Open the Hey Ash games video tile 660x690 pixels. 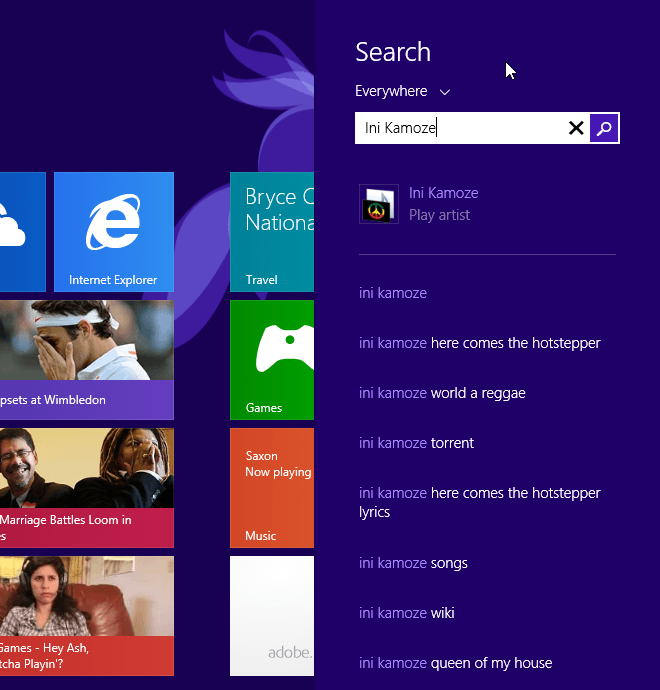pyautogui.click(x=87, y=616)
